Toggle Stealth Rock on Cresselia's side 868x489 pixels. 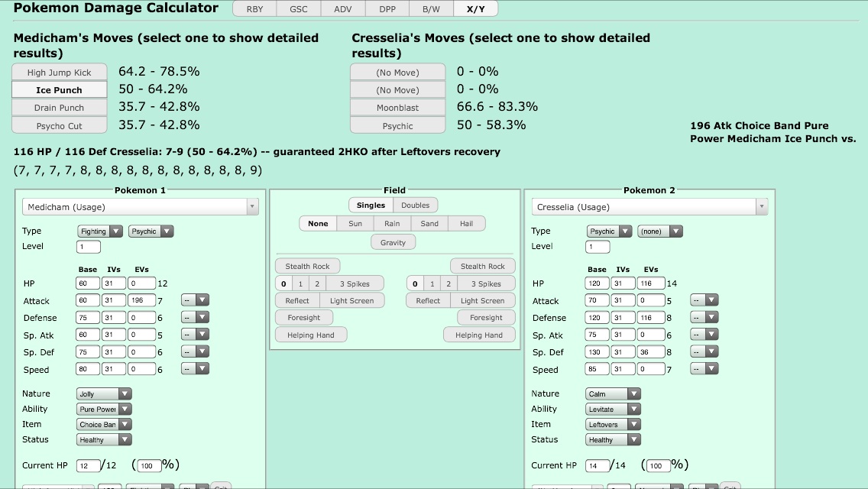point(483,266)
